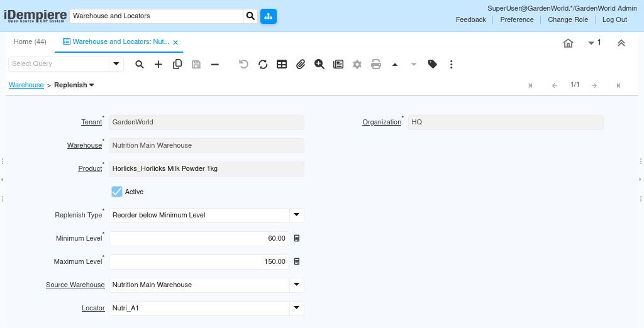Click the Copy Record icon
644x328 pixels.
click(177, 64)
